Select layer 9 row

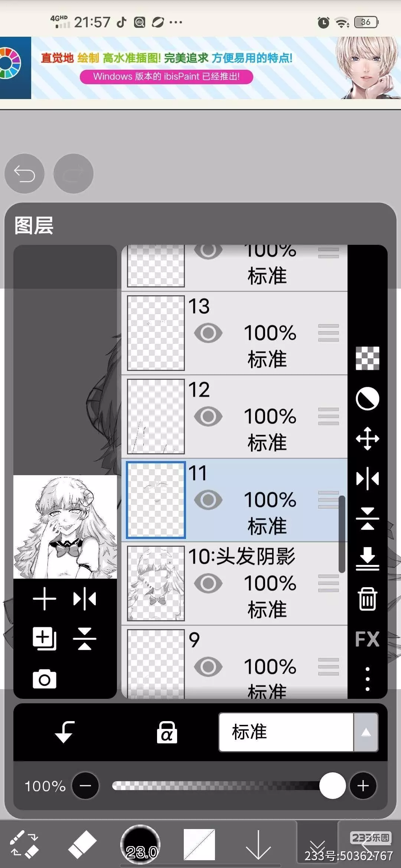tap(234, 662)
